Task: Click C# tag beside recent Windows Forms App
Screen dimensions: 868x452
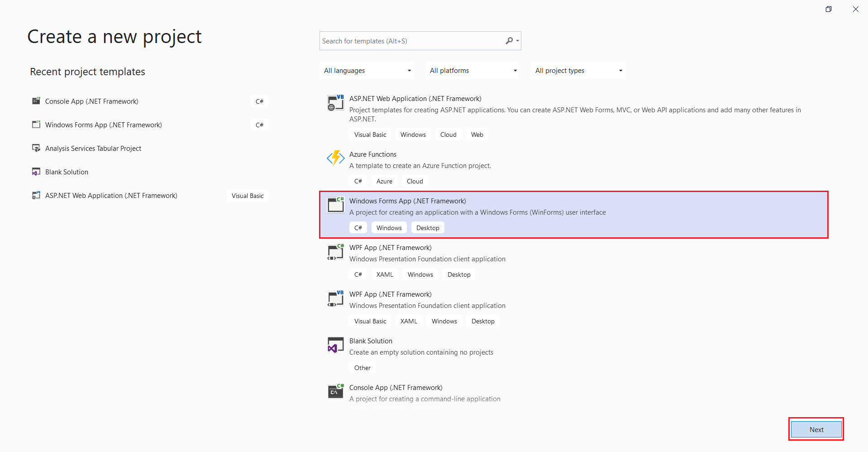Action: (259, 125)
